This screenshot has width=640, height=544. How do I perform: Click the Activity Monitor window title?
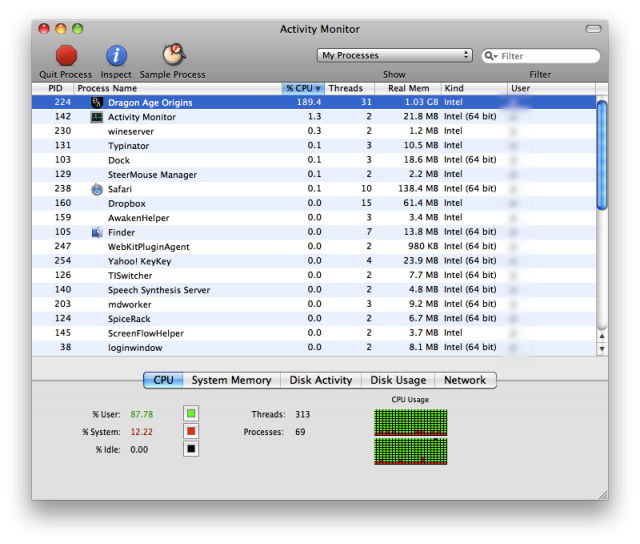coord(320,29)
